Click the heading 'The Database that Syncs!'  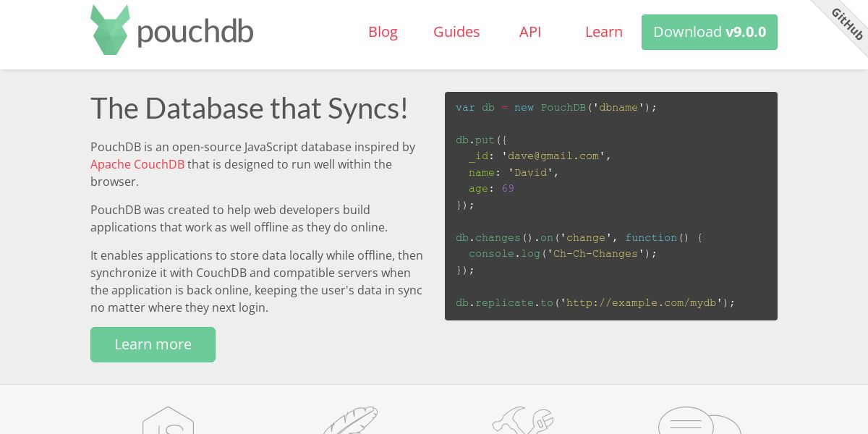[x=250, y=109]
